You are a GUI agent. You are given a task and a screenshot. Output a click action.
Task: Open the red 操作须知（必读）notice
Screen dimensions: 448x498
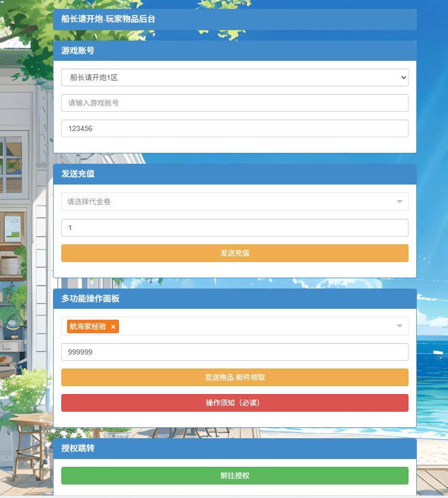click(234, 402)
